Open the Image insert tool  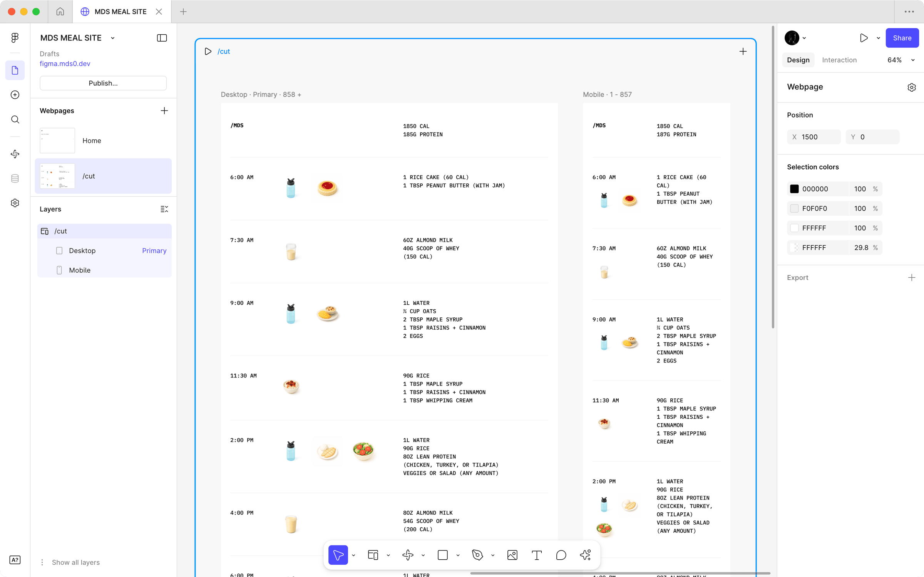click(512, 555)
